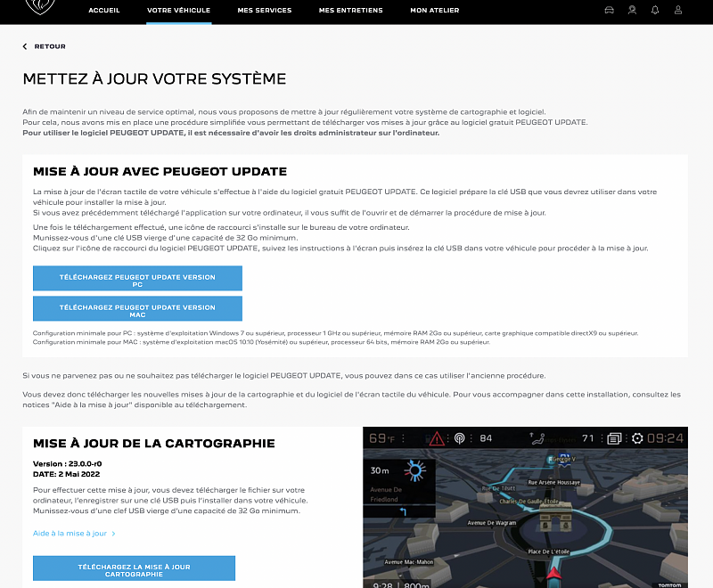Open the vehicle car icon in header
Screen dimensions: 713x588
click(x=609, y=10)
